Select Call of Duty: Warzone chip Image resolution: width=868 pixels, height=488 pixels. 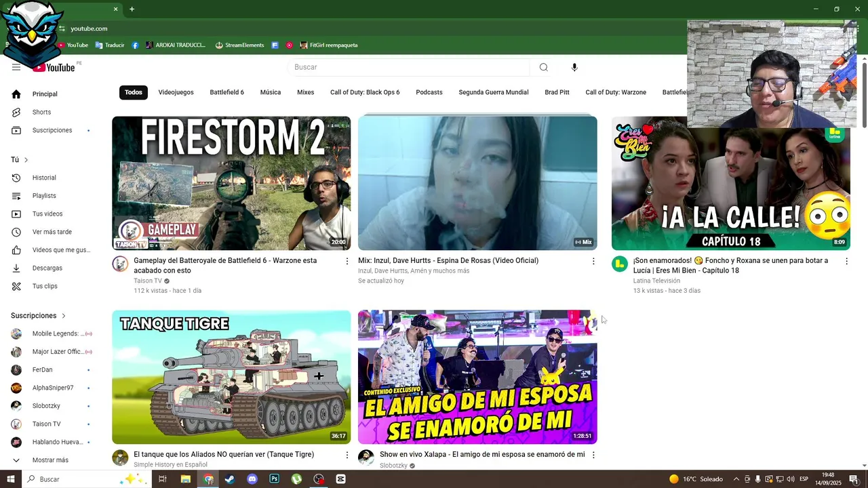coord(616,92)
